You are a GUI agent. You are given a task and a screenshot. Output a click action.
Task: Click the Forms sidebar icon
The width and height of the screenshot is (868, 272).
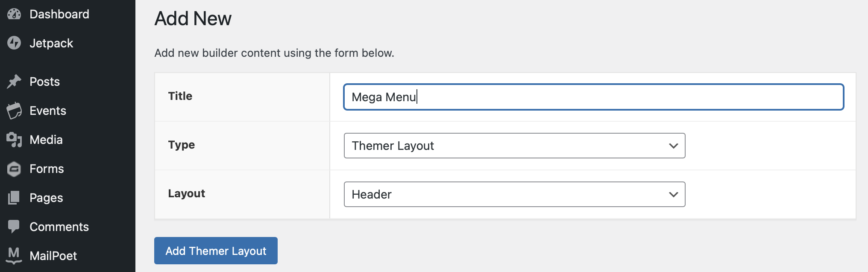[x=14, y=169]
